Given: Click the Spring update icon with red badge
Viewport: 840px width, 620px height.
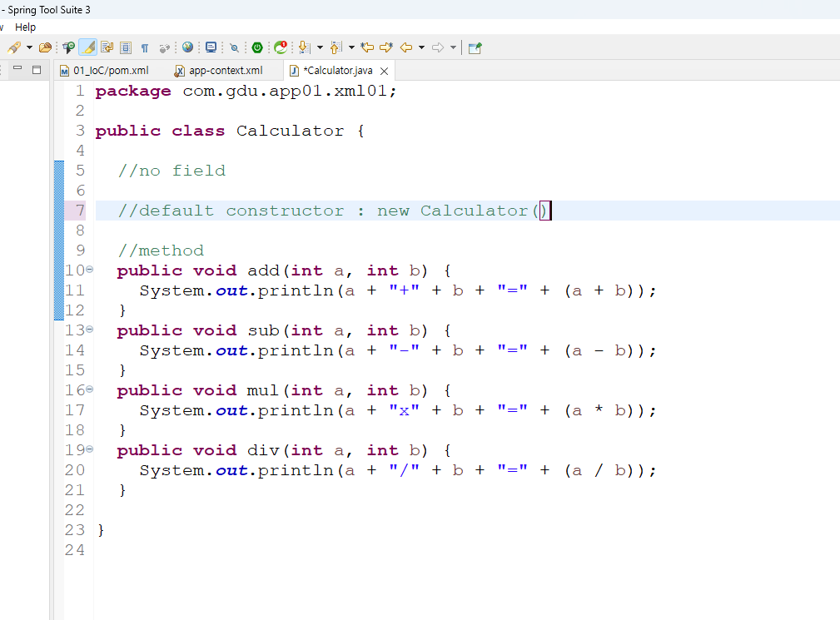Looking at the screenshot, I should tap(281, 47).
